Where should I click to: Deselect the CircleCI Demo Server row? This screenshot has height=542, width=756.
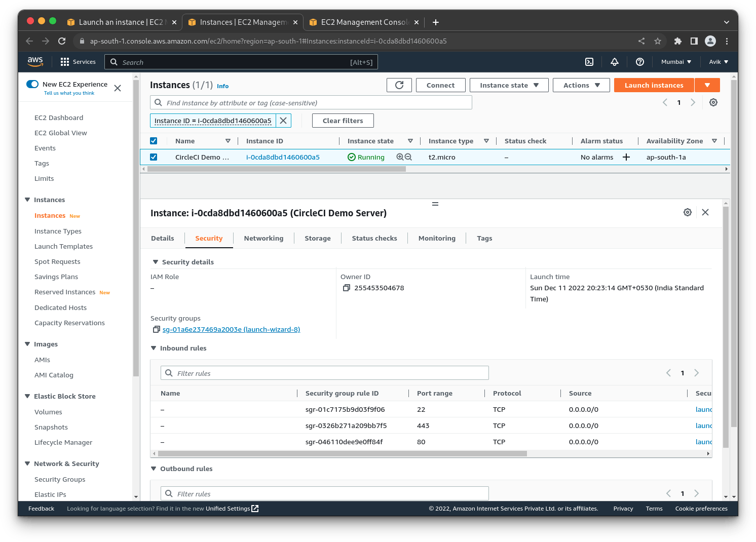pyautogui.click(x=154, y=157)
